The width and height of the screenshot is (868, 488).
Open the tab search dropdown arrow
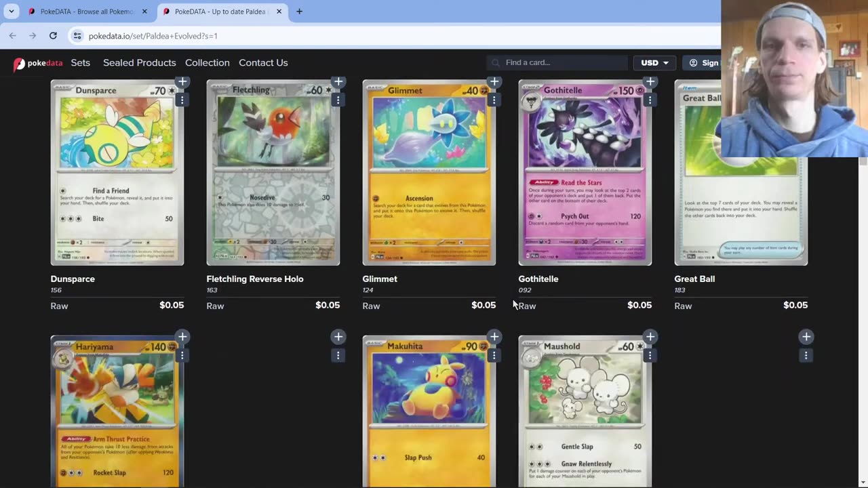(x=10, y=12)
